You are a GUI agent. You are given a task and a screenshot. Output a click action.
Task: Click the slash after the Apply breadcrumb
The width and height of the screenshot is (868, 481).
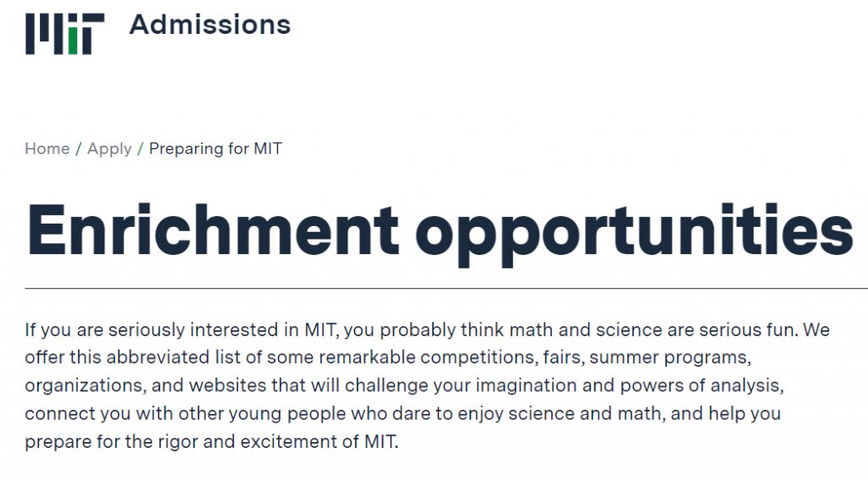141,149
